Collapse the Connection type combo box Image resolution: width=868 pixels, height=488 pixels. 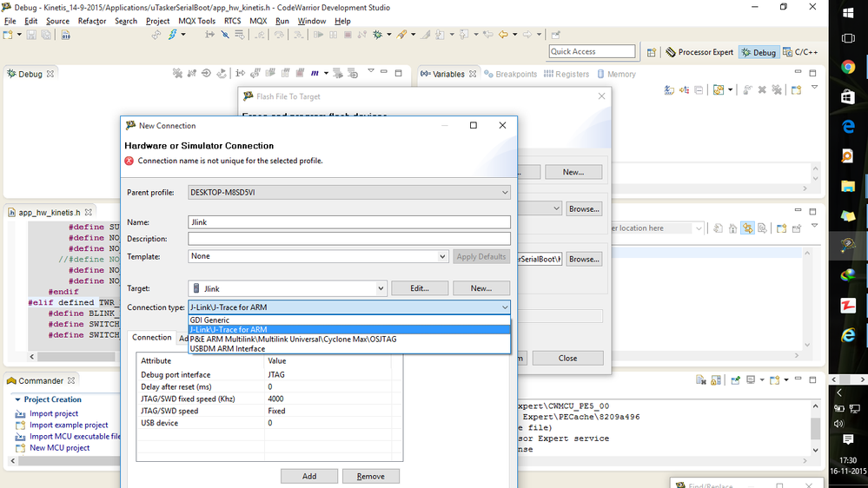pyautogui.click(x=504, y=307)
